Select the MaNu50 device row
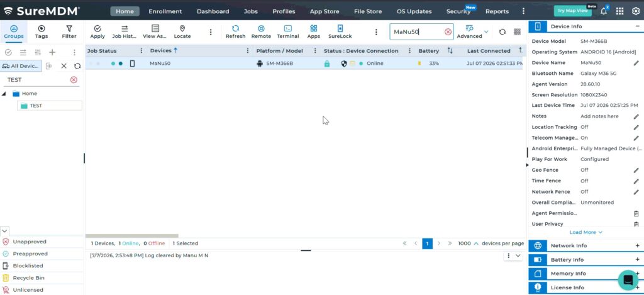The height and width of the screenshot is (295, 644). 304,64
